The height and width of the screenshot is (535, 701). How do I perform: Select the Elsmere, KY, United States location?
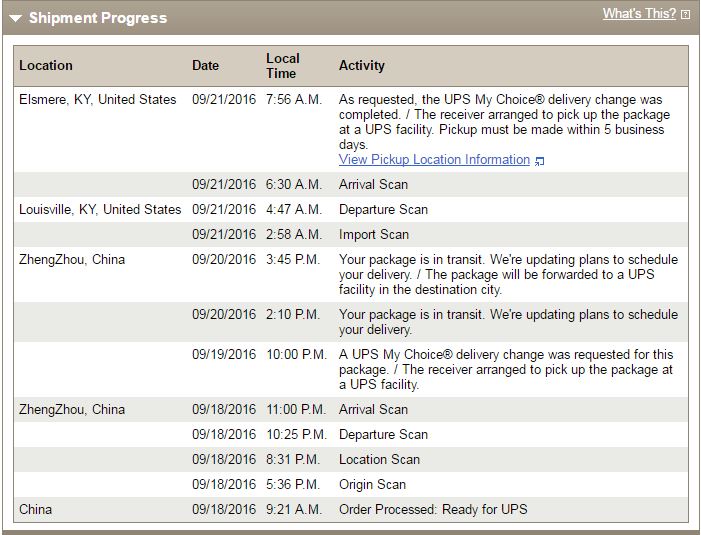(97, 99)
